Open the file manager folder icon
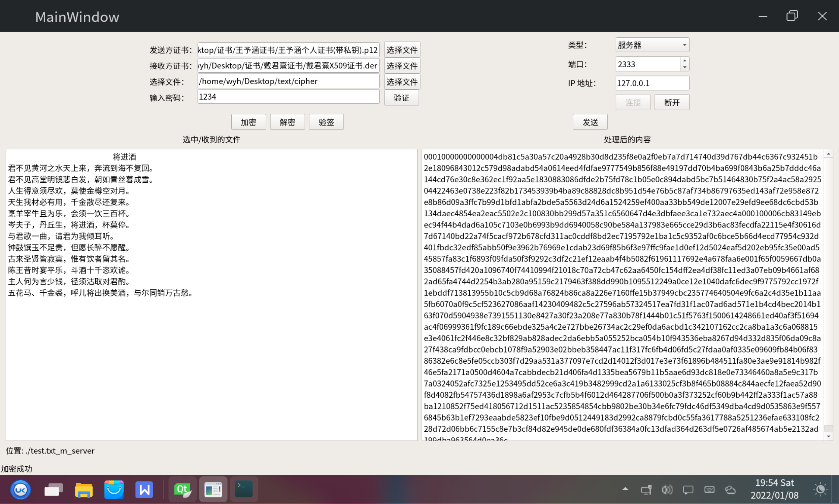This screenshot has height=504, width=839. coord(83,490)
